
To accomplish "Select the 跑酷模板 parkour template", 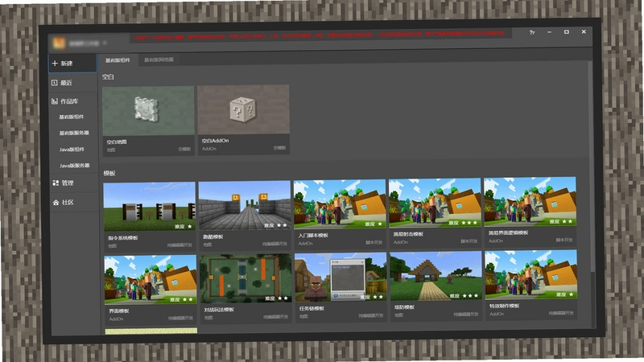I will [245, 216].
